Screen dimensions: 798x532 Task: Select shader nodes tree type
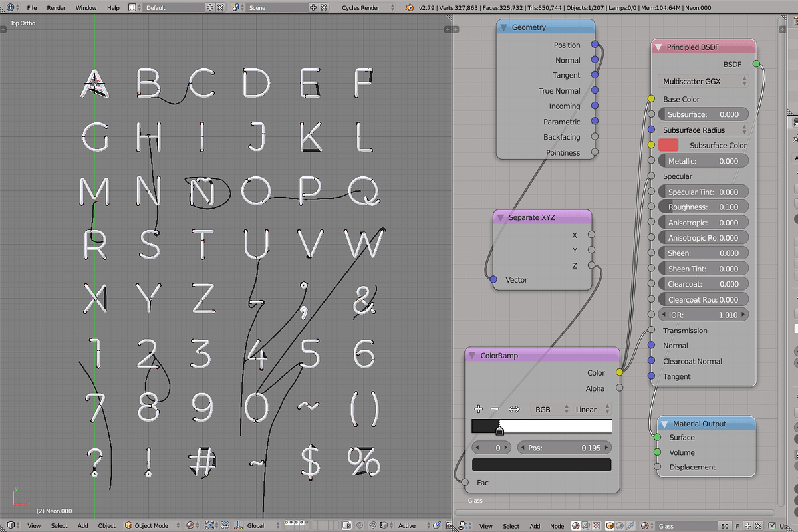point(575,525)
